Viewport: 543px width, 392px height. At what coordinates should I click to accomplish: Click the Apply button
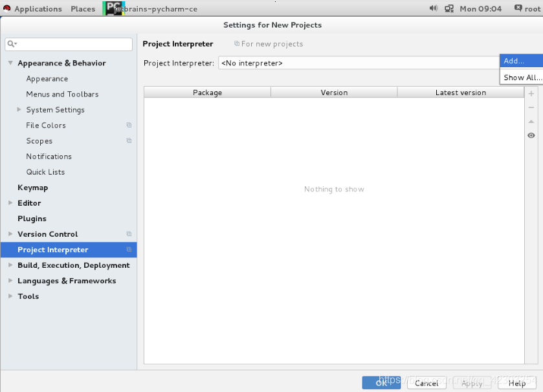(472, 383)
